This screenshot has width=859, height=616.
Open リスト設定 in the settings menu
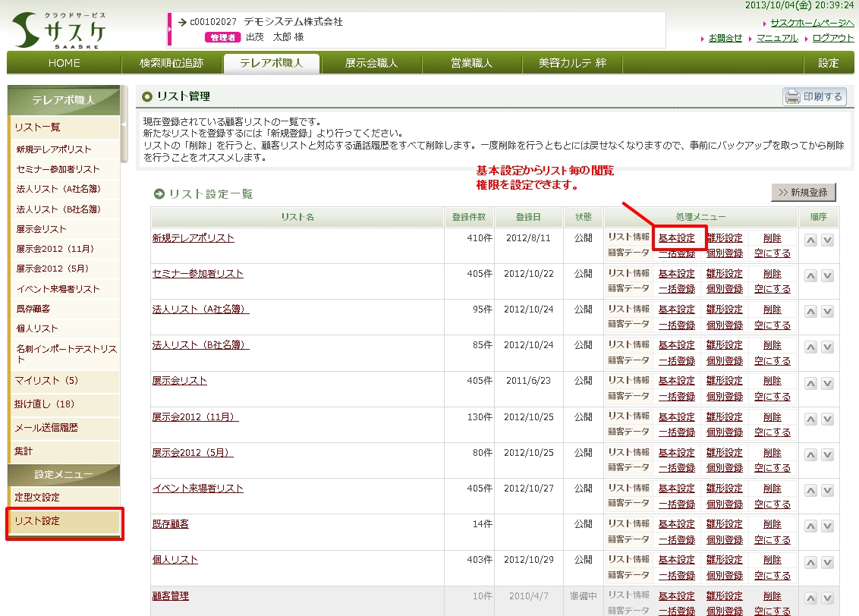(64, 521)
